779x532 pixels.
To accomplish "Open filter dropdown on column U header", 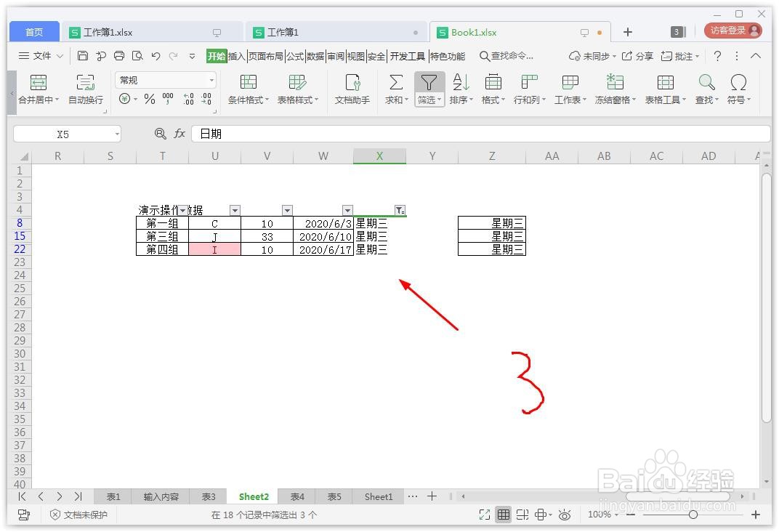I will click(235, 211).
